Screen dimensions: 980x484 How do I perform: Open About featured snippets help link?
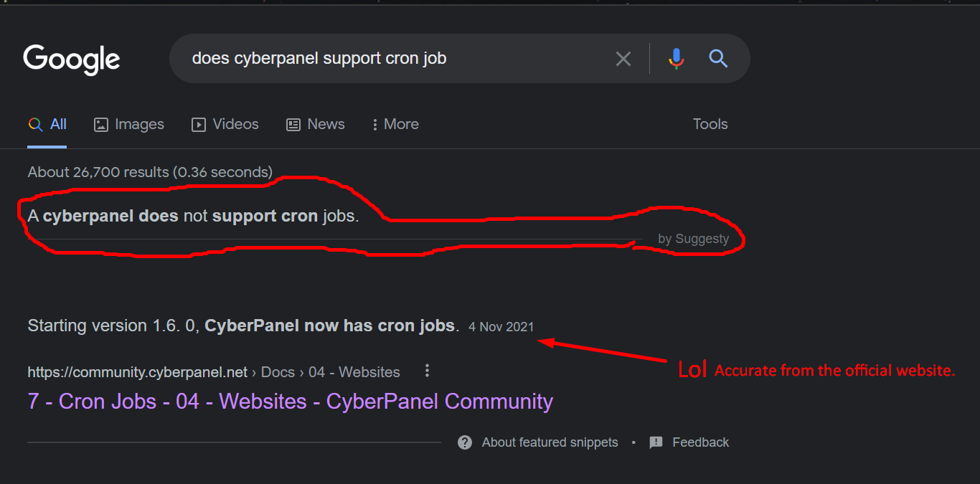pyautogui.click(x=550, y=442)
